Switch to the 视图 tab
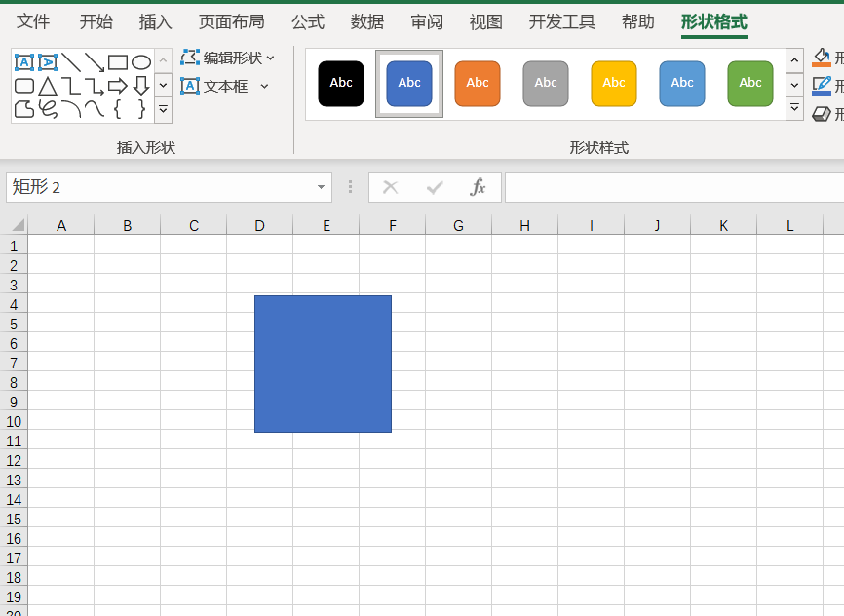Viewport: 844px width, 616px height. click(486, 21)
